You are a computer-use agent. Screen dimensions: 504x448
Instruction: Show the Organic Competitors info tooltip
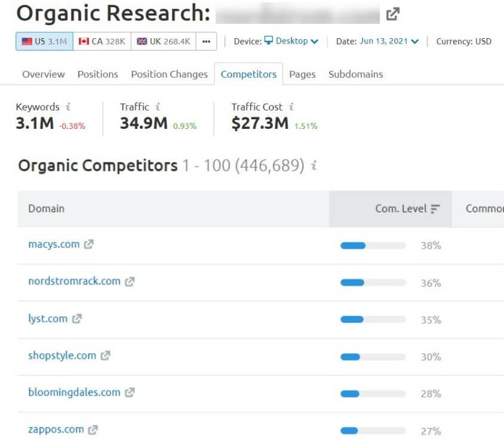[314, 165]
